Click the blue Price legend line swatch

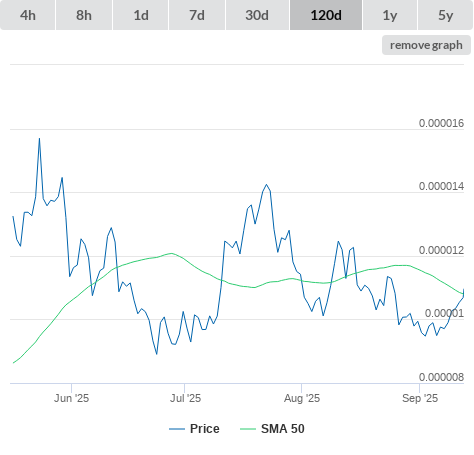click(x=177, y=429)
